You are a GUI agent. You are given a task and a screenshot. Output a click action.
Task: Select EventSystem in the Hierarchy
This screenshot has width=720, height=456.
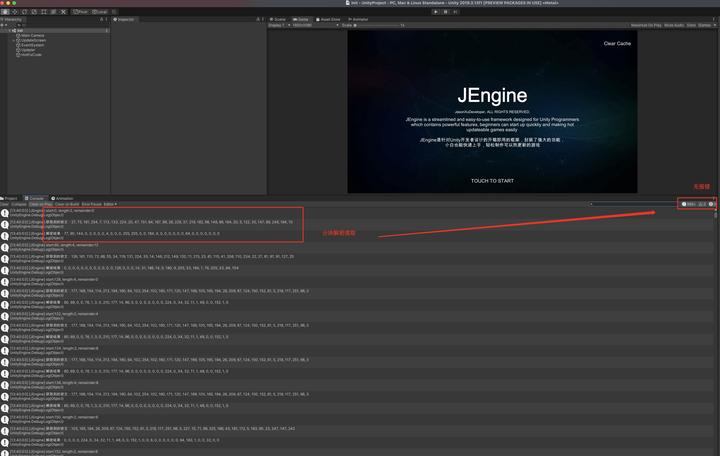click(30, 45)
